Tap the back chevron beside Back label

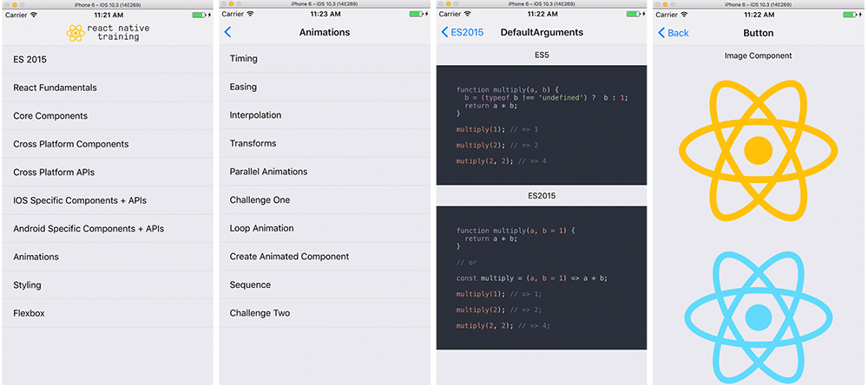tap(661, 32)
